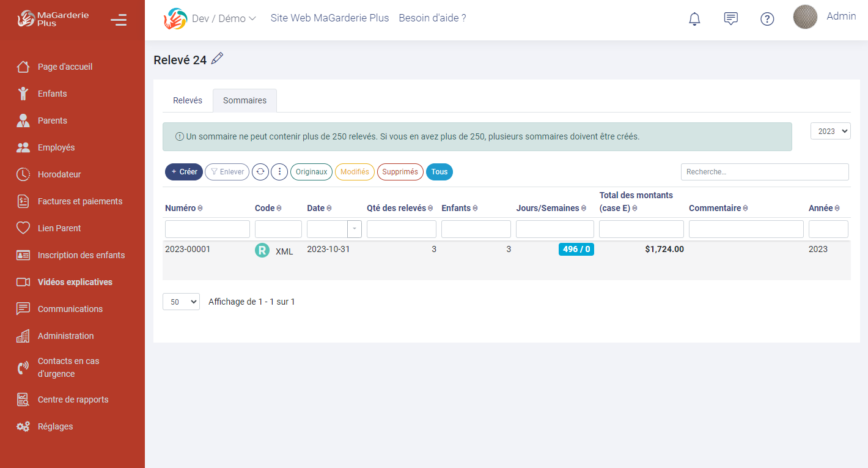Select the Horodateur clock icon in the sidebar
868x468 pixels.
24,174
